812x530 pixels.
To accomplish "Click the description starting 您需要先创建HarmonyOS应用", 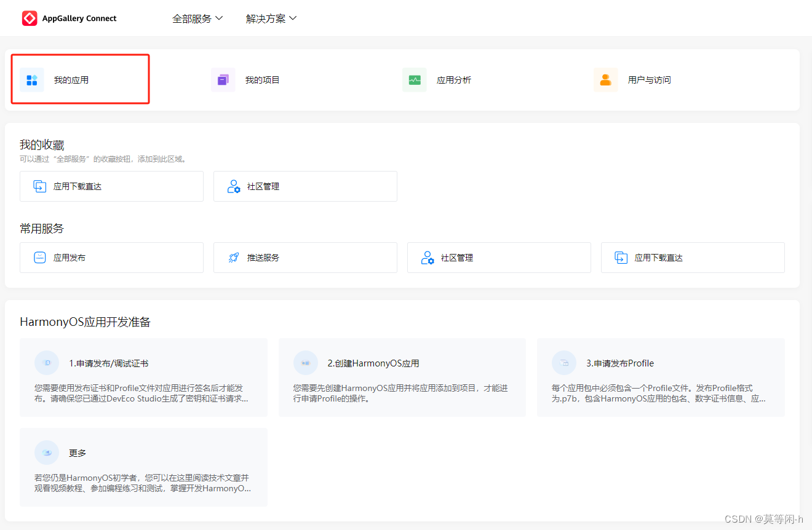I will tap(400, 394).
